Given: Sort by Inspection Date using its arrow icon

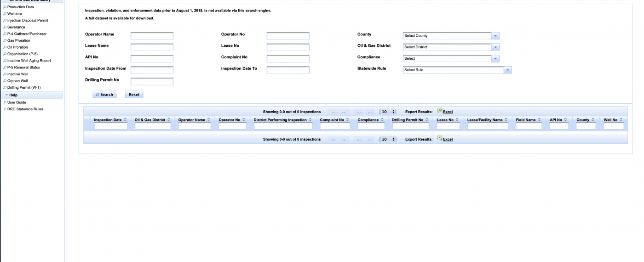Looking at the screenshot, I should tap(125, 120).
